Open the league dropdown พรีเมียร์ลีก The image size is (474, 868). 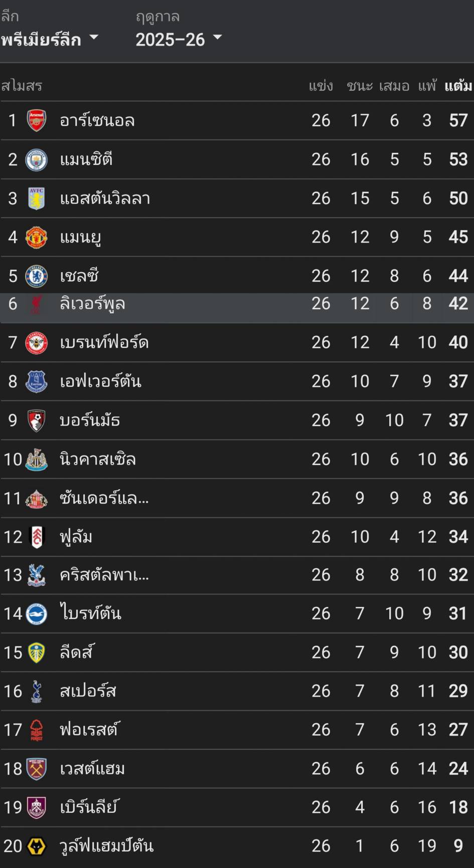point(49,39)
